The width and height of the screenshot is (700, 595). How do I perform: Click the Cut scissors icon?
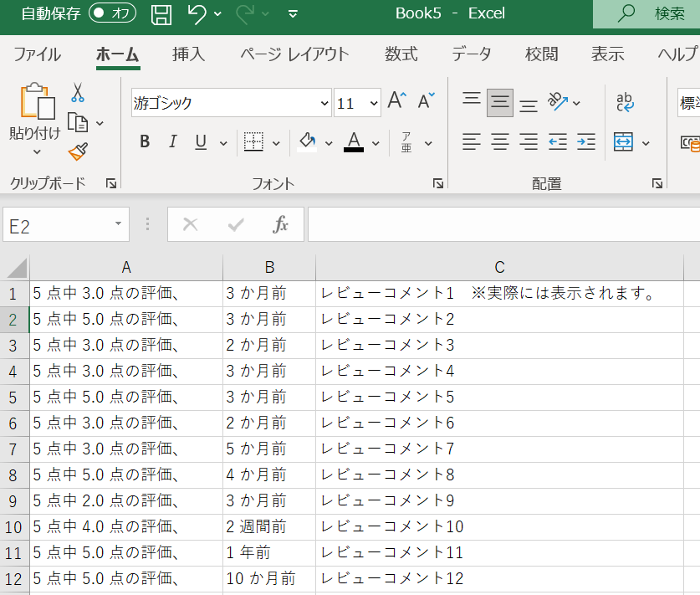pyautogui.click(x=78, y=92)
